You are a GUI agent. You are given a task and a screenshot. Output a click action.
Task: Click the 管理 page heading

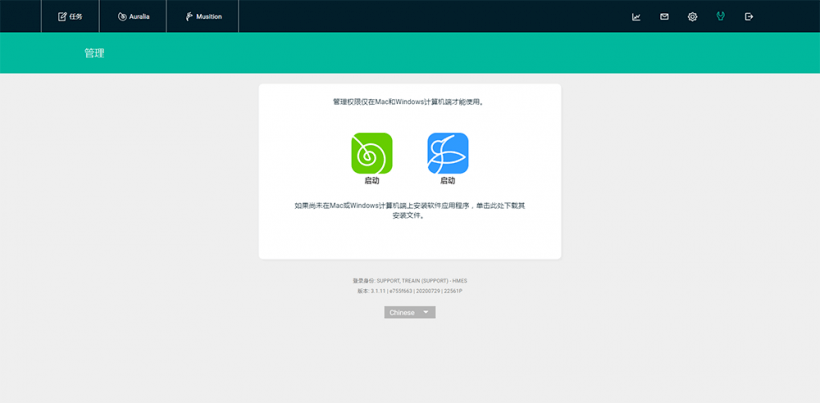pos(94,53)
